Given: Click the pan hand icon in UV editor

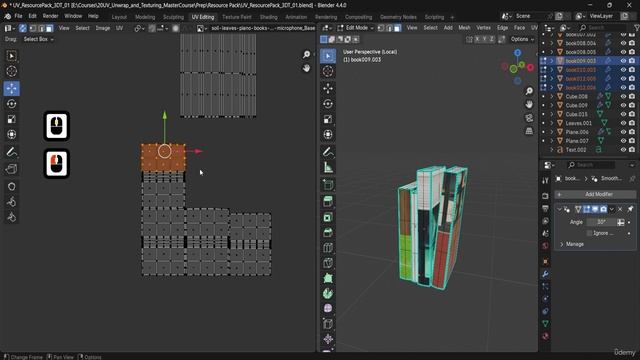Looking at the screenshot, I should point(306,68).
